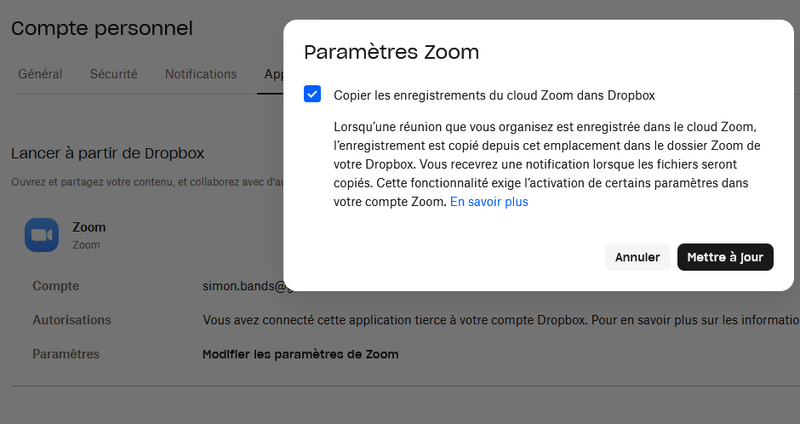This screenshot has height=424, width=800.
Task: Click the Autorisations row label
Action: point(71,320)
